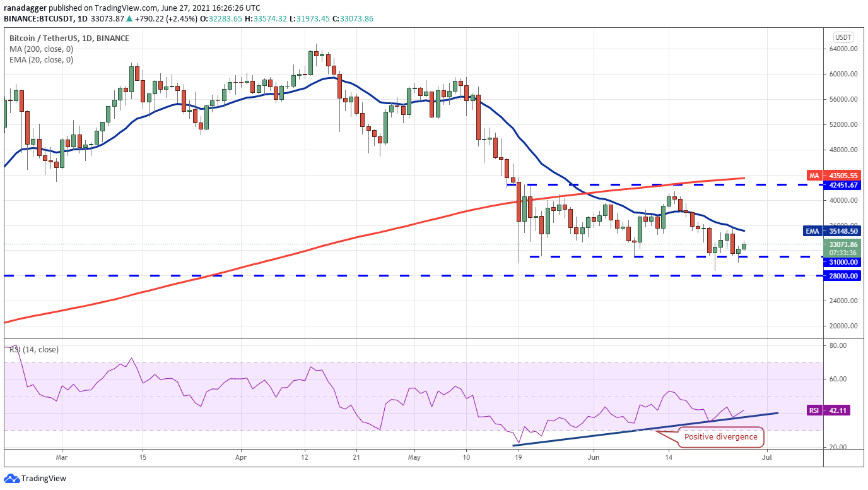868x490 pixels.
Task: Click the blue RSI divergence trendline
Action: tap(645, 429)
